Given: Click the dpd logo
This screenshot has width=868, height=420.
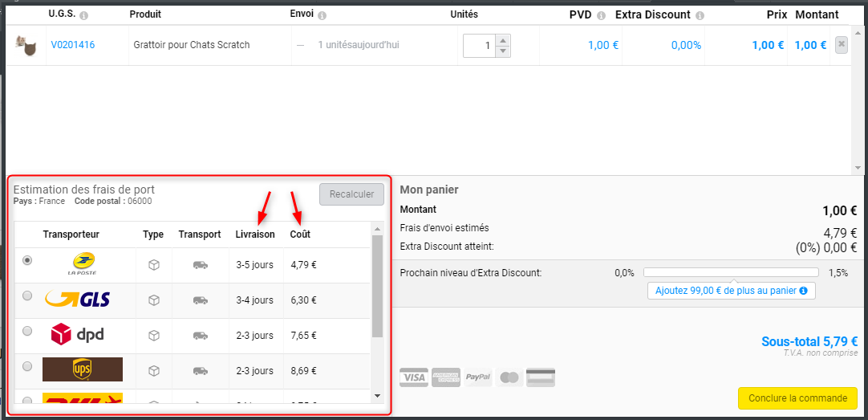Looking at the screenshot, I should point(77,335).
